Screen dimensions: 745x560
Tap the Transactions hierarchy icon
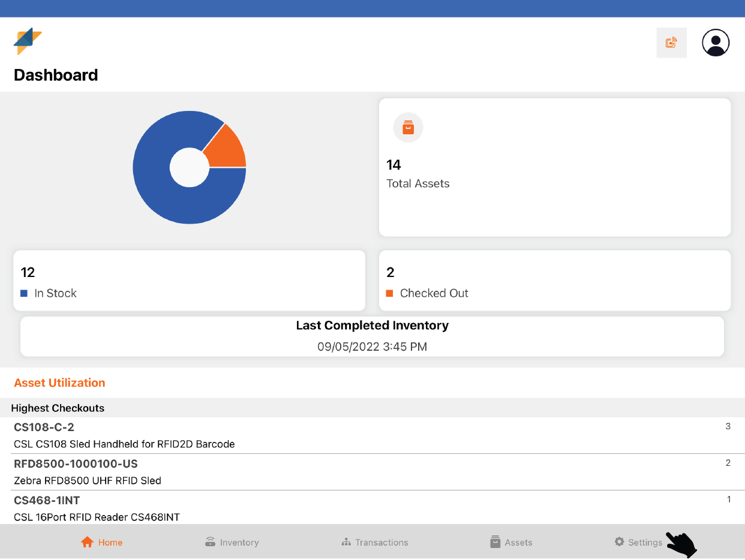(346, 542)
